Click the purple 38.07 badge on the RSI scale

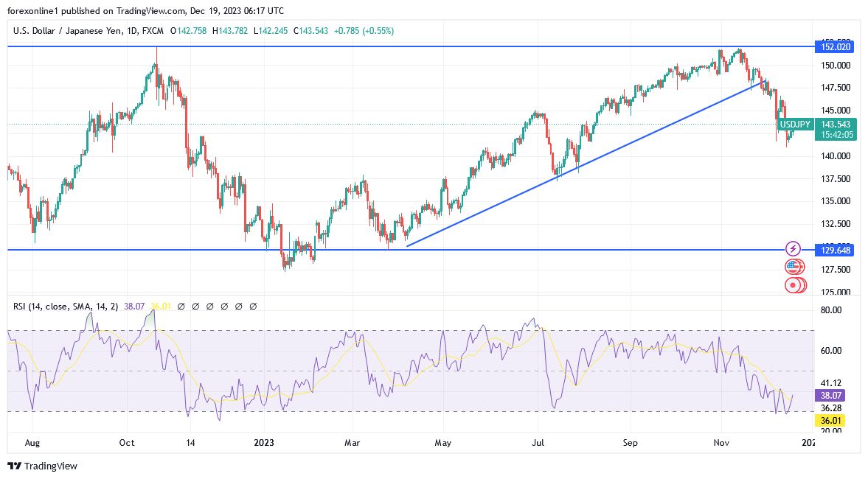point(830,396)
